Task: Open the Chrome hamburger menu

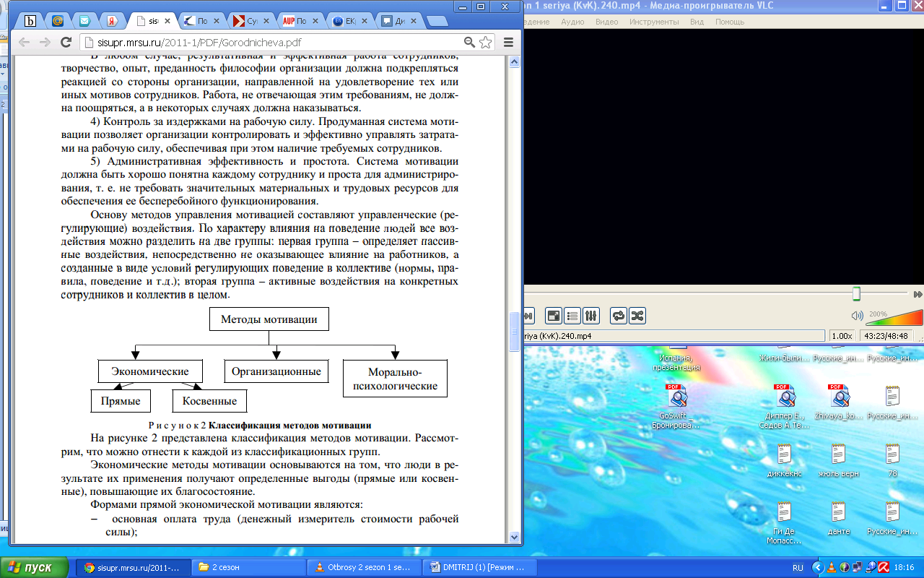Action: (507, 42)
